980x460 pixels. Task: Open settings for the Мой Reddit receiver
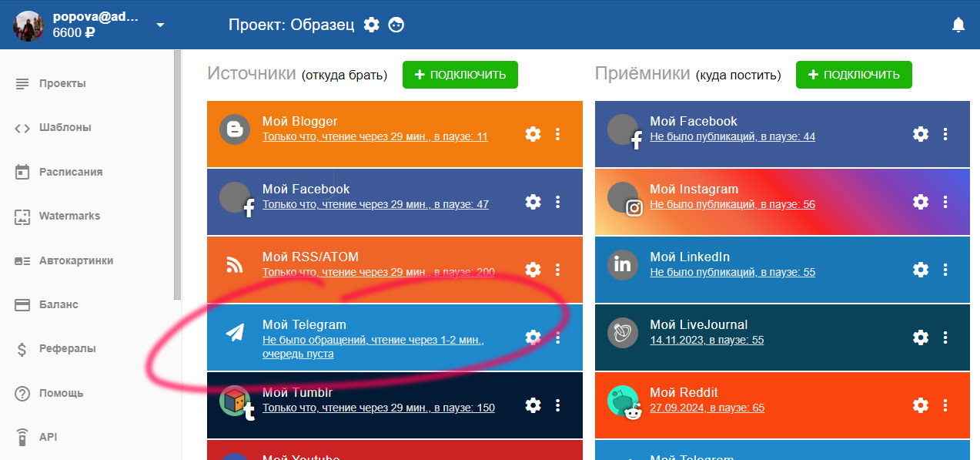pyautogui.click(x=921, y=405)
